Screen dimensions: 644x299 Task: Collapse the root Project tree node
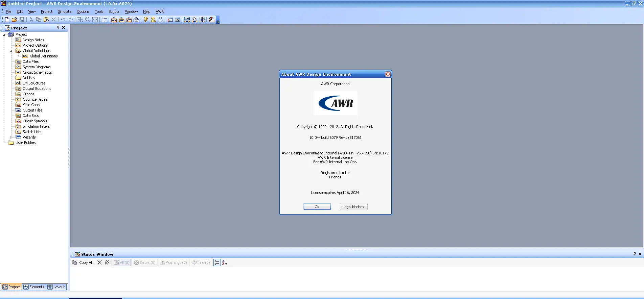(4, 35)
